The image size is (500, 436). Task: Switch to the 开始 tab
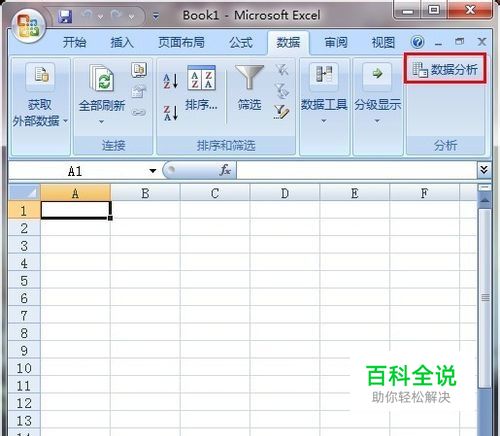(x=74, y=42)
